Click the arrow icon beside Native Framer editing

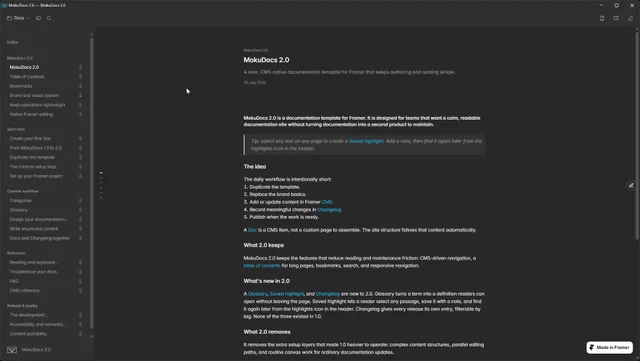coord(80,114)
